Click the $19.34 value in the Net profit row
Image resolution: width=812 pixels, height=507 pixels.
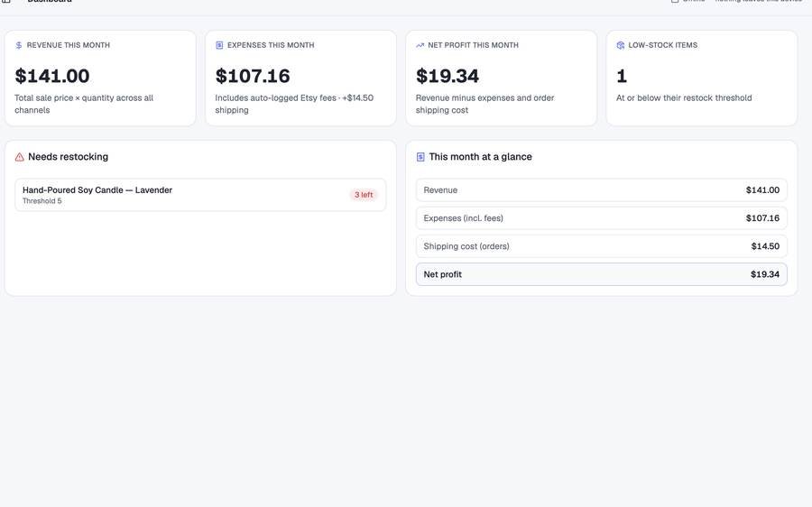tap(765, 274)
